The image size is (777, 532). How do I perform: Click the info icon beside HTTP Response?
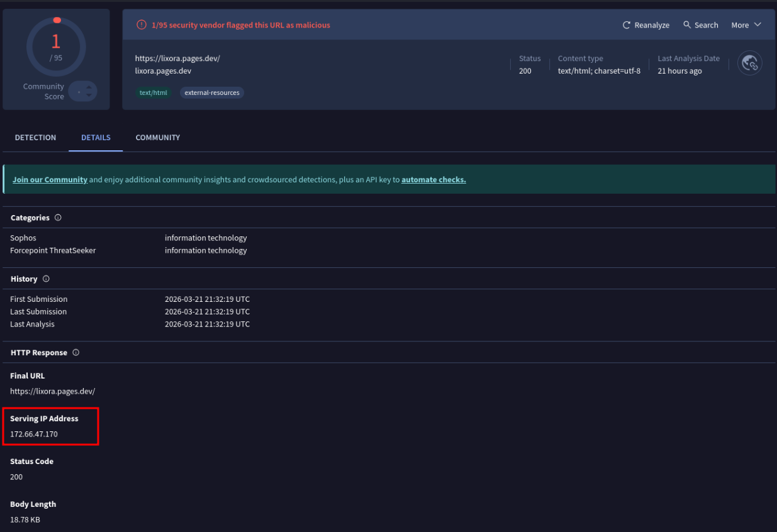[x=75, y=353]
